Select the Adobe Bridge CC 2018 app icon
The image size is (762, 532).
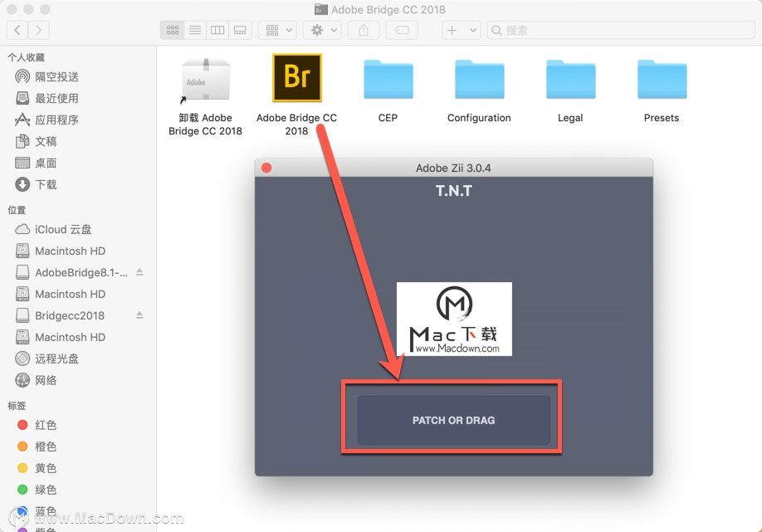pos(297,78)
